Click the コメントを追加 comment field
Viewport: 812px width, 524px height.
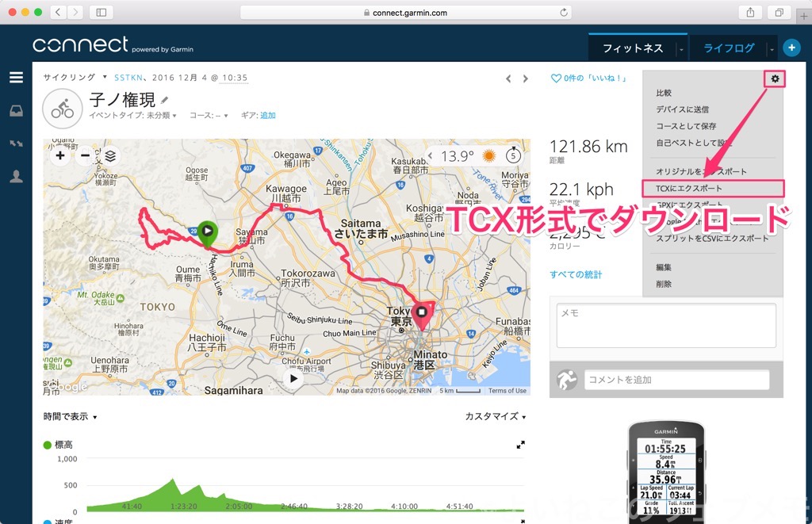(x=676, y=380)
